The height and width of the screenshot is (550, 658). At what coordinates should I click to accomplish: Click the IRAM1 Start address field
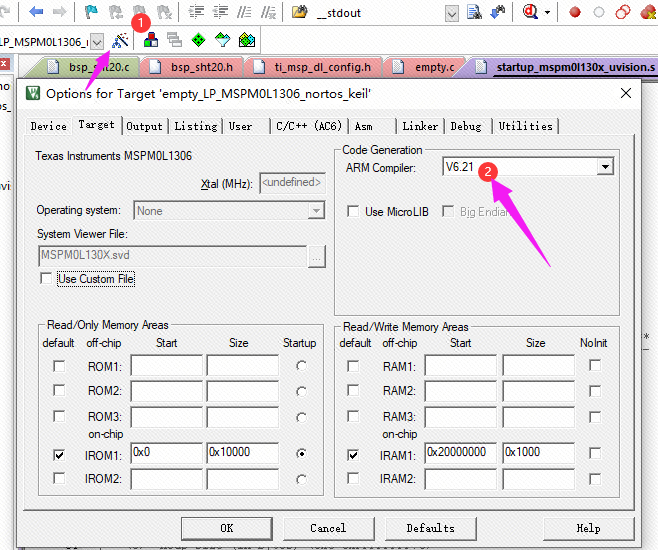[460, 453]
